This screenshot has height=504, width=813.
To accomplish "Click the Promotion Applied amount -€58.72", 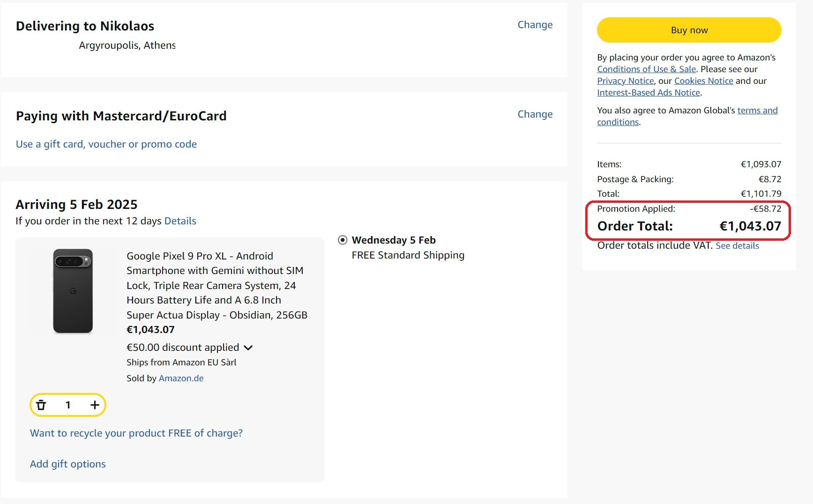I will (x=765, y=209).
